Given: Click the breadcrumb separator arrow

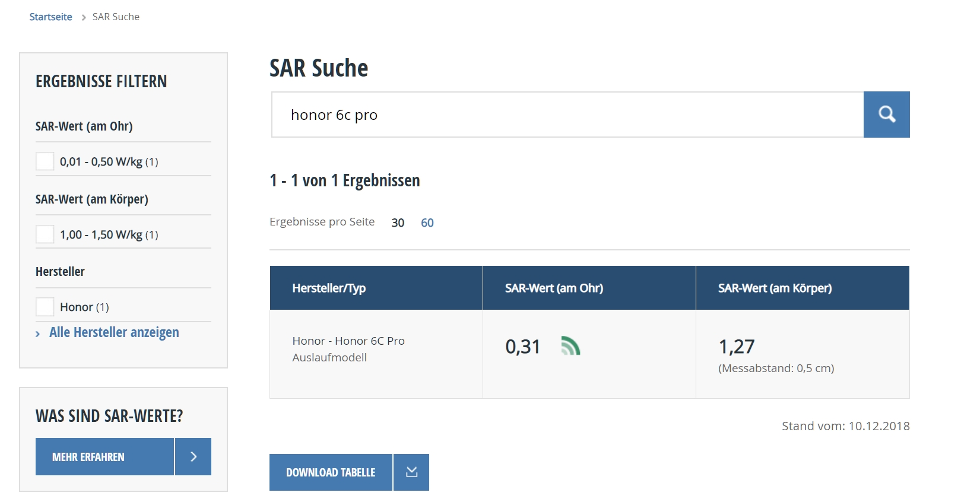Looking at the screenshot, I should pyautogui.click(x=84, y=17).
